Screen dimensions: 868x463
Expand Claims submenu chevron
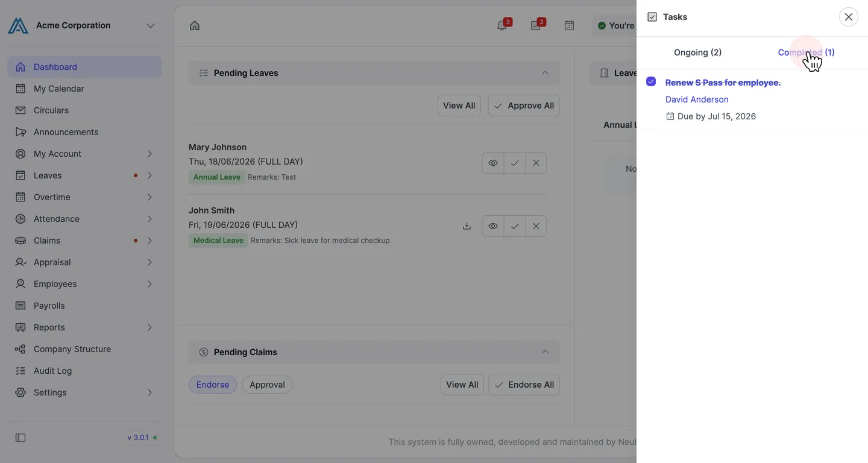(149, 241)
